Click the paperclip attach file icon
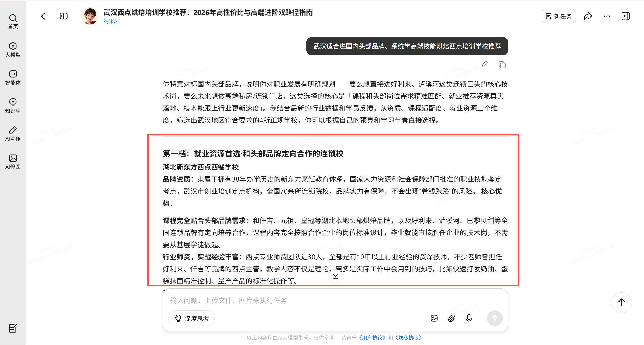Screen dimensions: 644x345 451,318
